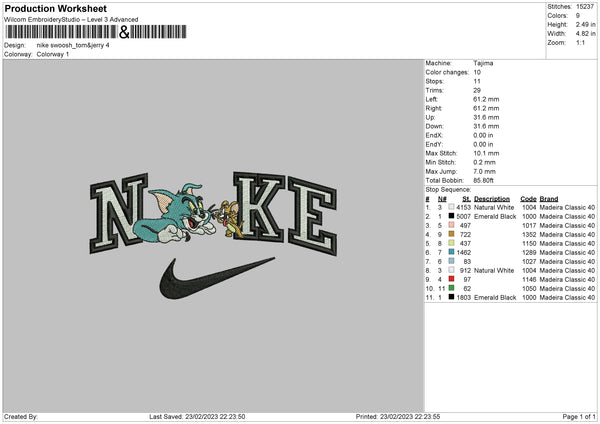Click the Trims value 29
Viewport: 600px width, 424px height.
477,90
